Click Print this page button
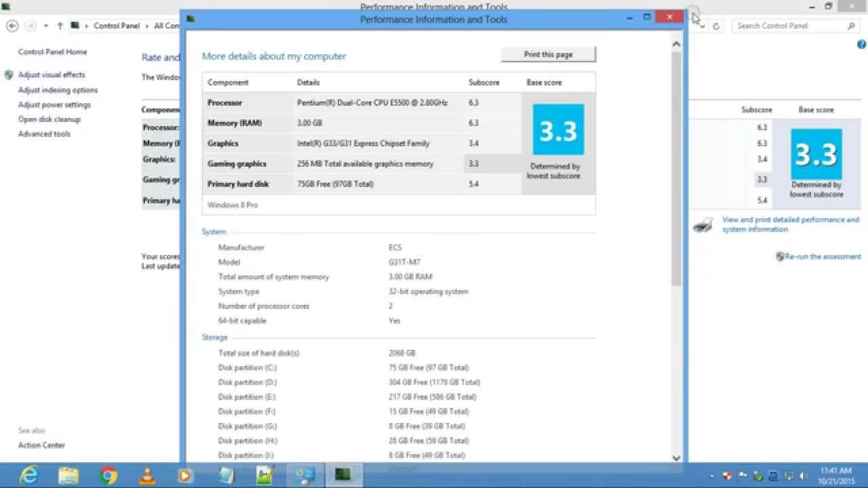This screenshot has width=868, height=488. (x=548, y=54)
